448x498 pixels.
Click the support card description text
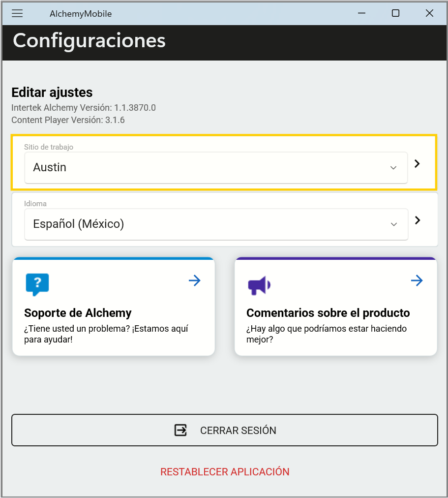coord(106,334)
